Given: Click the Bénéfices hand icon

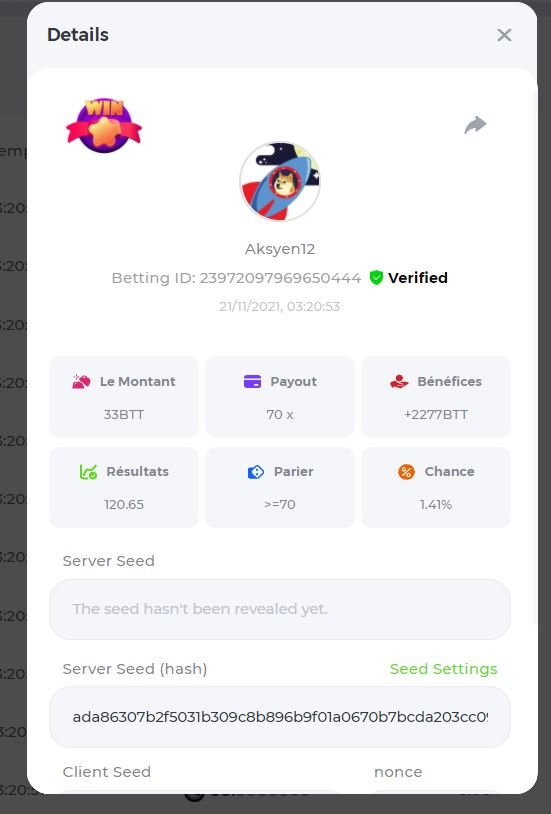Looking at the screenshot, I should (x=399, y=382).
